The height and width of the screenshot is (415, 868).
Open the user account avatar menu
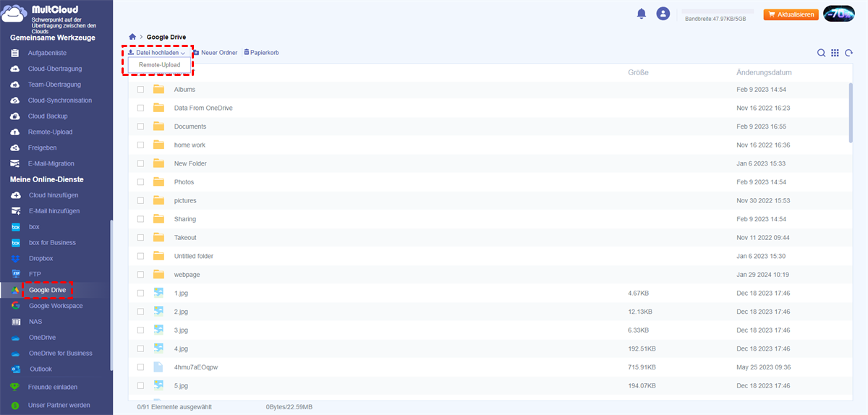tap(663, 14)
